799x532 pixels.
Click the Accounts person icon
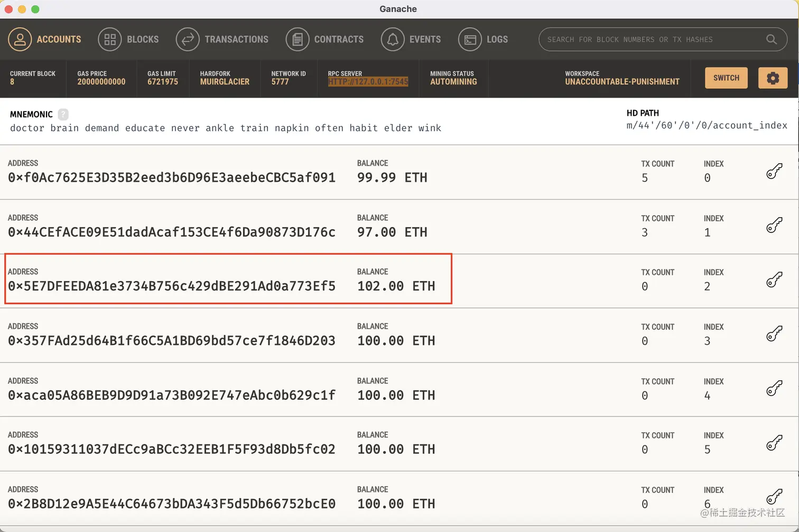(20, 40)
